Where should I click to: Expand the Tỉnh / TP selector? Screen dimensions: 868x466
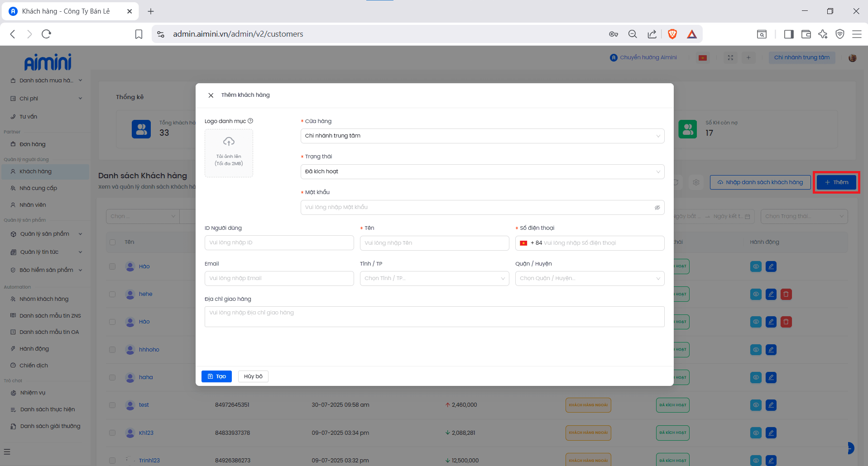[434, 278]
